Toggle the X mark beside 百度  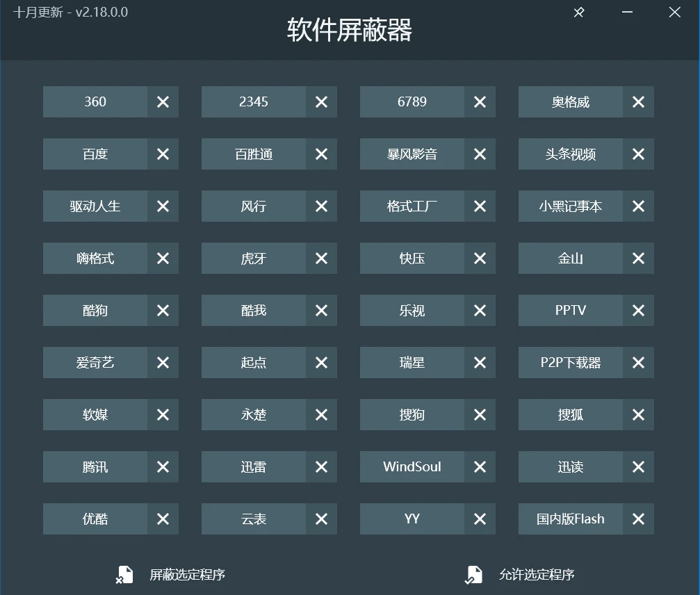click(163, 154)
